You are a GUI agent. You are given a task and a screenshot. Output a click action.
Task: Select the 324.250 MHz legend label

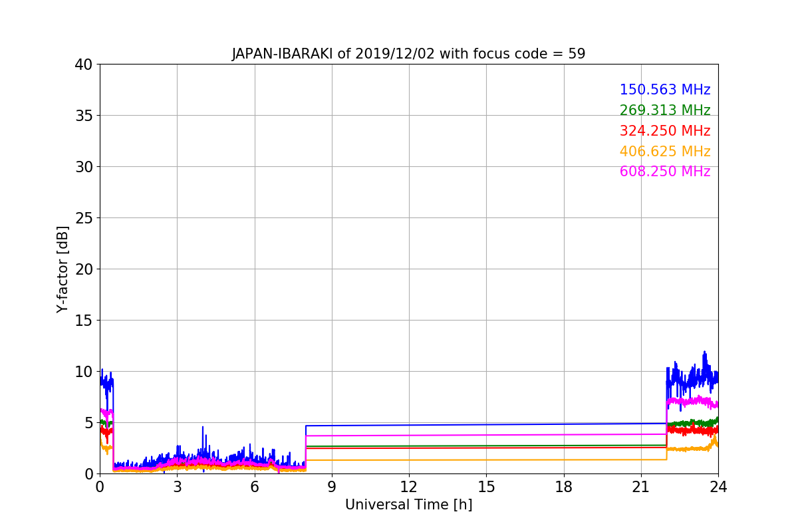[x=665, y=131]
